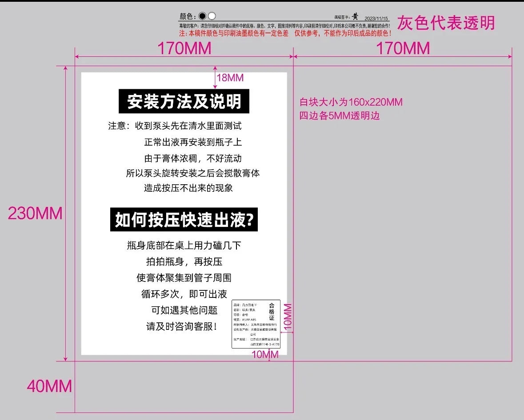Viewport: 524px width, 420px height.
Task: Click the black color circle swatch
Action: pyautogui.click(x=203, y=16)
